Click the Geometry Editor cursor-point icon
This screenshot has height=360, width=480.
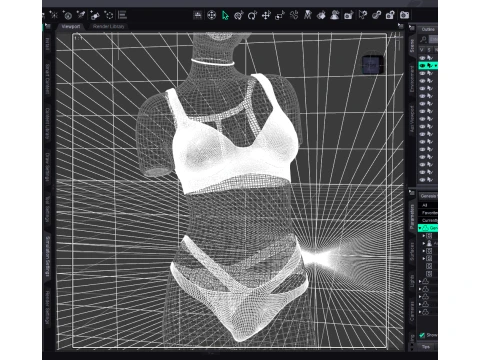[363, 15]
